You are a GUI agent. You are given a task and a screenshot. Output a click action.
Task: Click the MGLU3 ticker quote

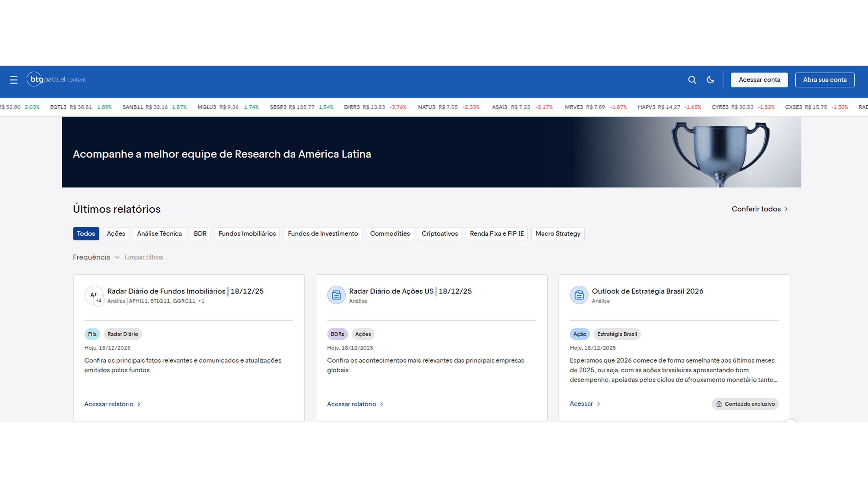(228, 107)
